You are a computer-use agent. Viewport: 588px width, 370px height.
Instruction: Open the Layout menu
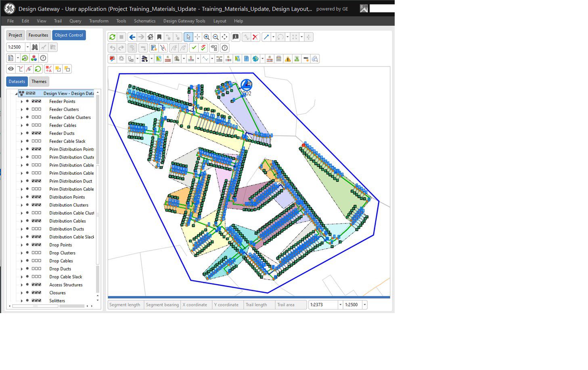tap(220, 21)
